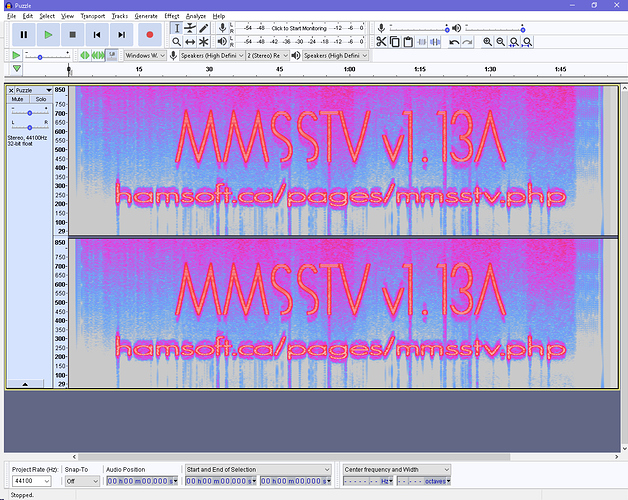Open the Analyze menu

point(196,16)
